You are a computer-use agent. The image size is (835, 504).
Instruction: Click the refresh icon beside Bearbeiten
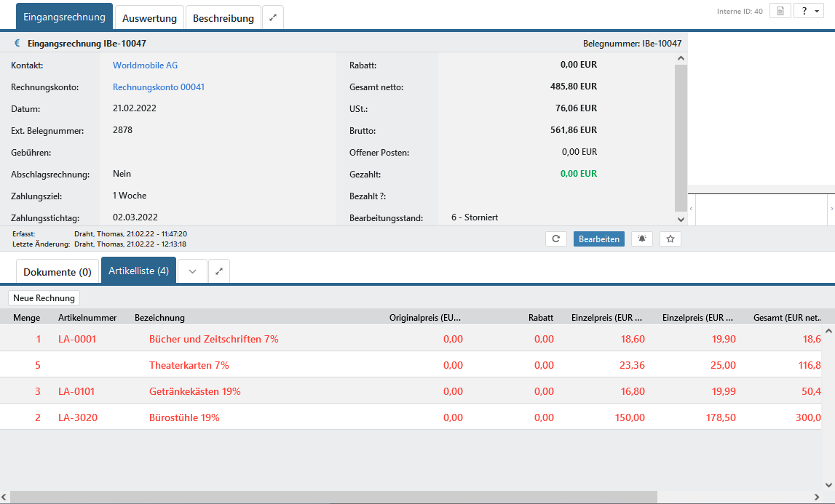tap(555, 239)
